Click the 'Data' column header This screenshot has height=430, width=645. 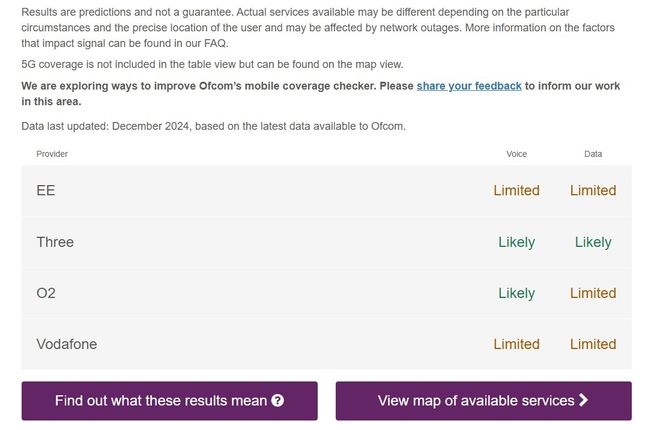pyautogui.click(x=593, y=154)
